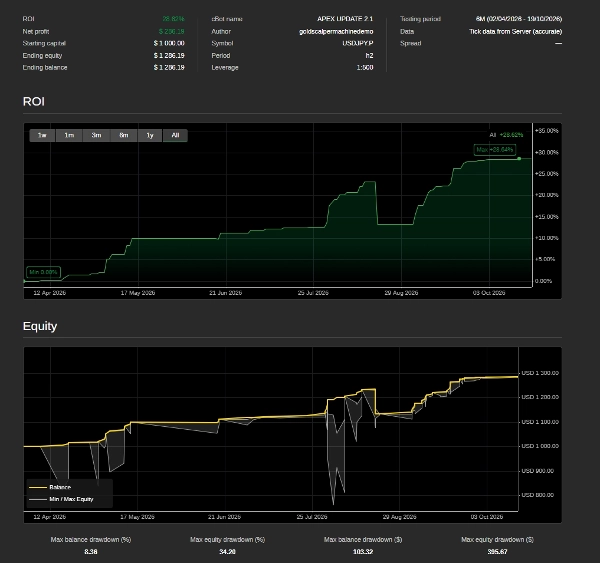Click the Min 0.00% marker label
Screen dimensions: 600x563
43,272
